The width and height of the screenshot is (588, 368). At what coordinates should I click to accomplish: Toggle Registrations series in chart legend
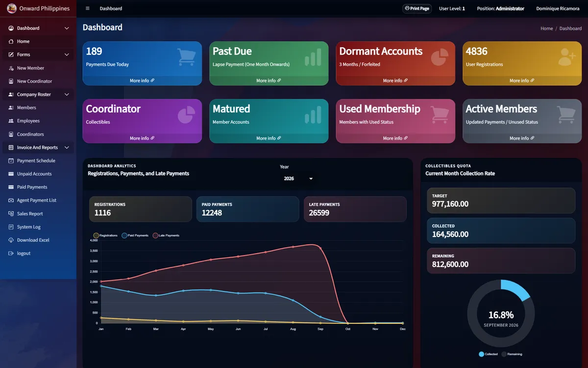point(105,236)
